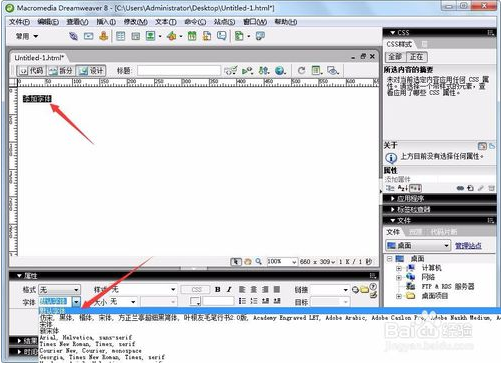Viewport: 502px width, 372px height.
Task: Click the visual aids eye icon
Action: tap(333, 71)
